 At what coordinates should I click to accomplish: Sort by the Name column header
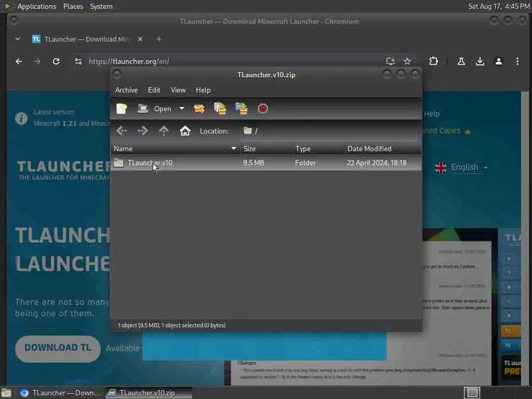coord(176,149)
